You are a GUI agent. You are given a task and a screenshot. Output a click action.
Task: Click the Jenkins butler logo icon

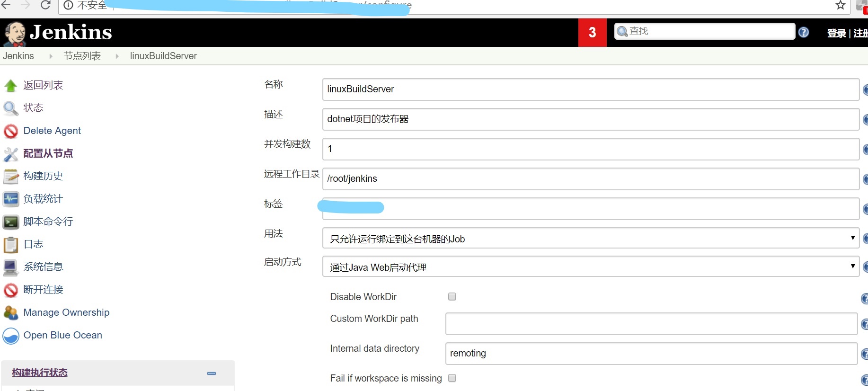click(x=15, y=34)
